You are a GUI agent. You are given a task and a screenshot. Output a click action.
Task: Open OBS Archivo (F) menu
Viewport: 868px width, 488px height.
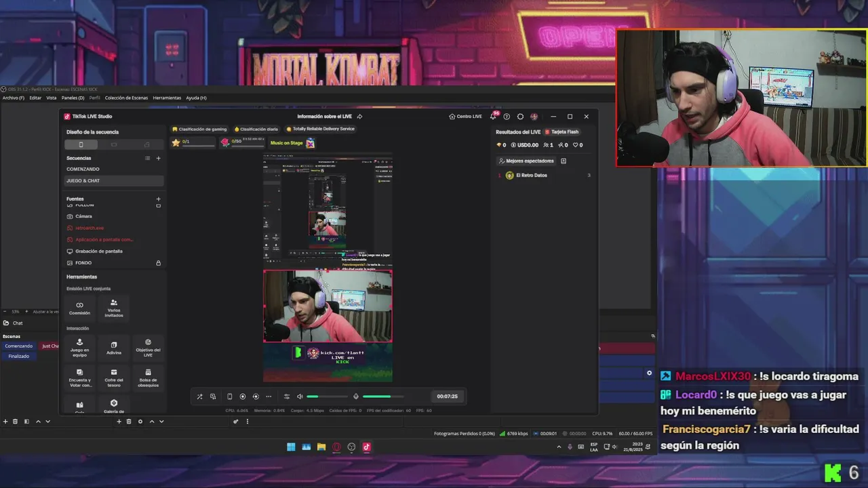(x=13, y=98)
